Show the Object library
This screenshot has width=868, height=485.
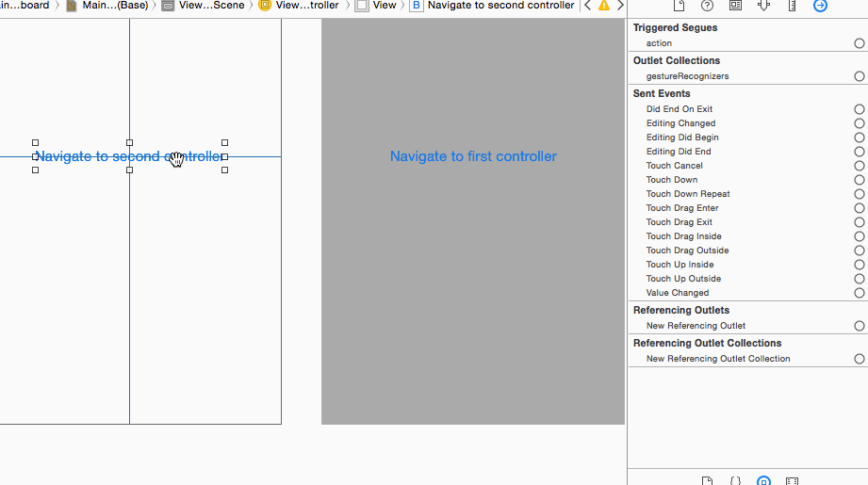[x=763, y=480]
